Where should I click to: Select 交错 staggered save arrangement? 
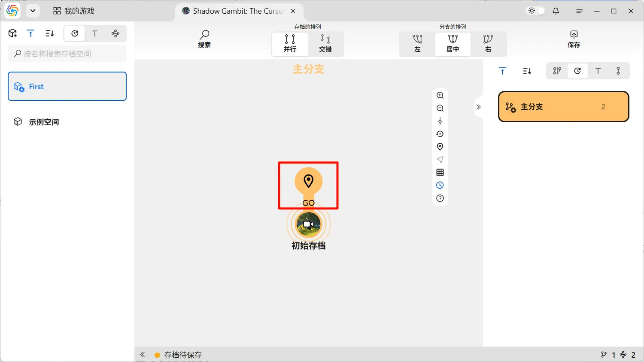point(325,44)
